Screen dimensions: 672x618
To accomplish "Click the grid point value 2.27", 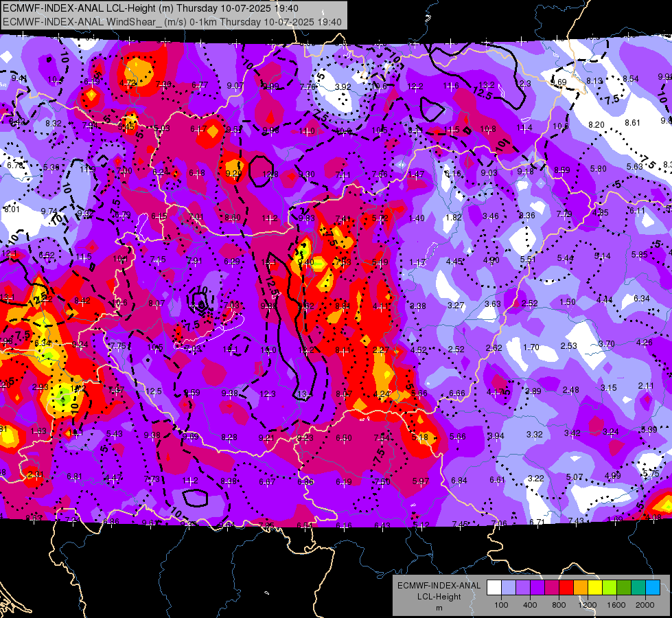I will tap(380, 350).
